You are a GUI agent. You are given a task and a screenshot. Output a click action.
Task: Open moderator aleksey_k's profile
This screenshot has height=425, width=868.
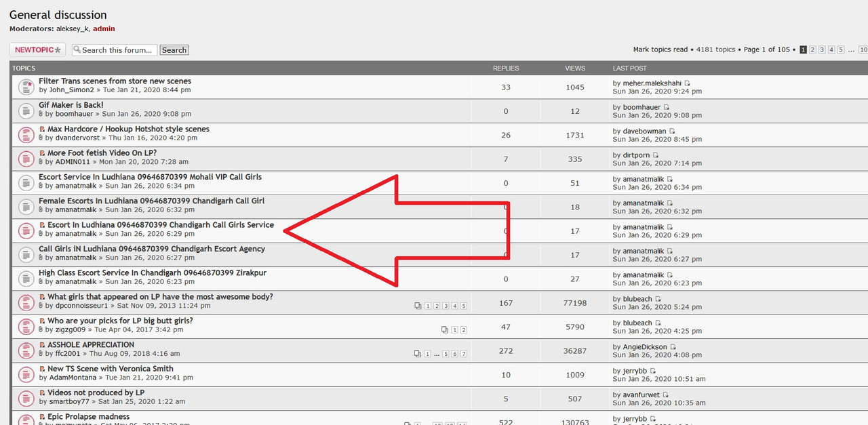(x=73, y=28)
